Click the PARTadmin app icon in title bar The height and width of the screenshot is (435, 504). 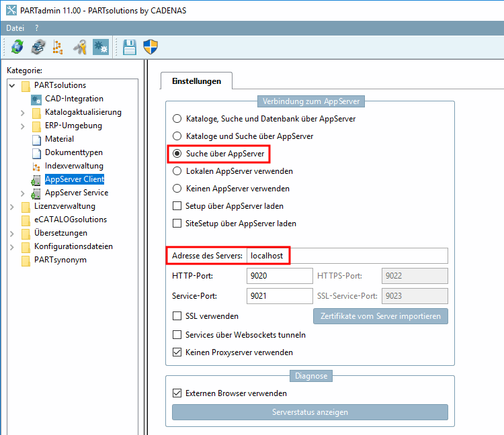point(11,10)
